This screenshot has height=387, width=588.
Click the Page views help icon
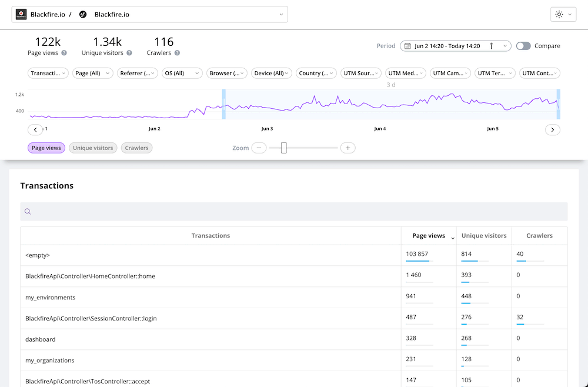pyautogui.click(x=64, y=53)
